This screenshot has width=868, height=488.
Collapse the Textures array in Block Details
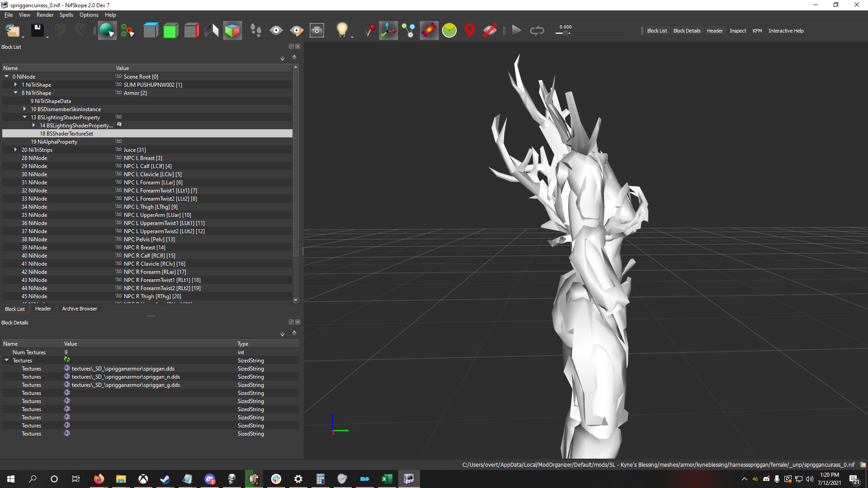click(7, 360)
